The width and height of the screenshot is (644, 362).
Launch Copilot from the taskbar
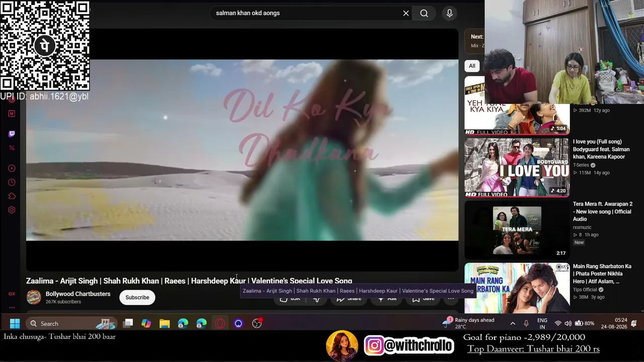pos(146,323)
